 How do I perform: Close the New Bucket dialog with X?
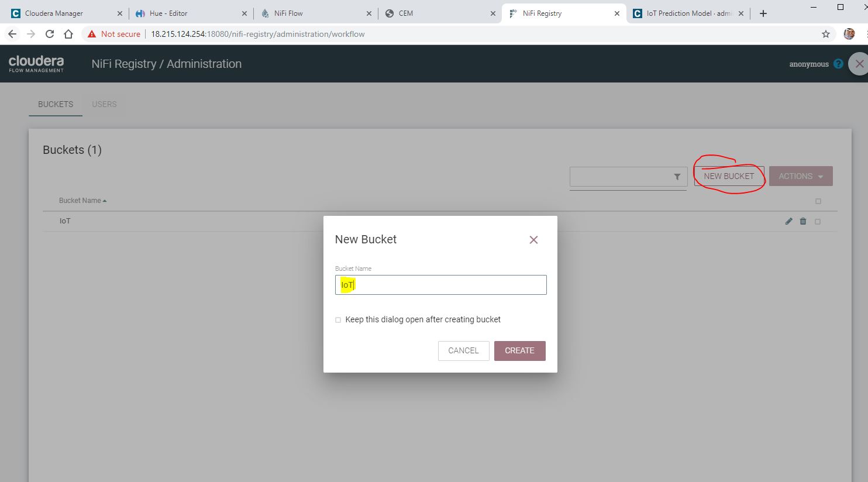click(533, 240)
